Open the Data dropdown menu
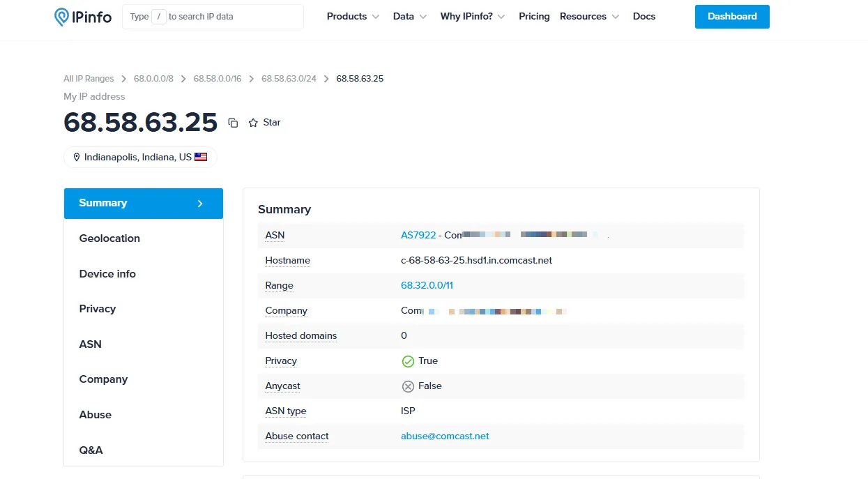This screenshot has height=479, width=868. tap(409, 17)
